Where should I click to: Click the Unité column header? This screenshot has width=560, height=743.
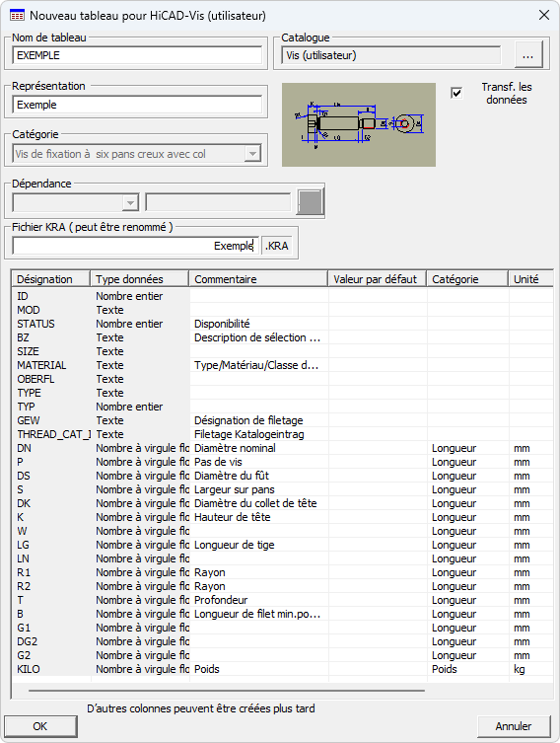point(530,279)
